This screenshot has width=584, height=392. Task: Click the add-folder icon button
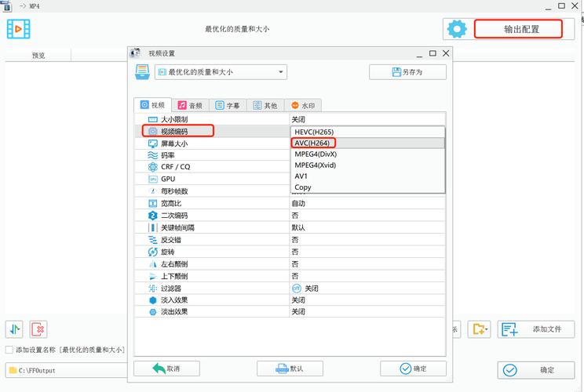pyautogui.click(x=479, y=329)
